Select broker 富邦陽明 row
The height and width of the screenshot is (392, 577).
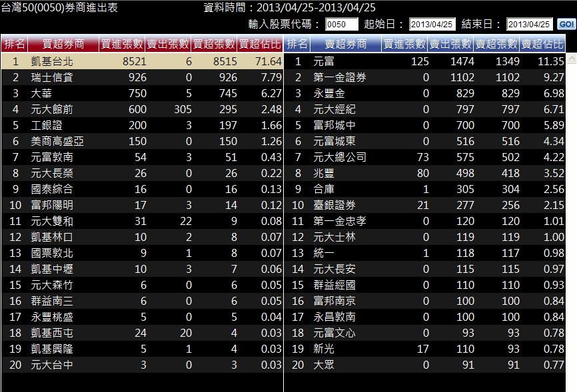pos(142,205)
